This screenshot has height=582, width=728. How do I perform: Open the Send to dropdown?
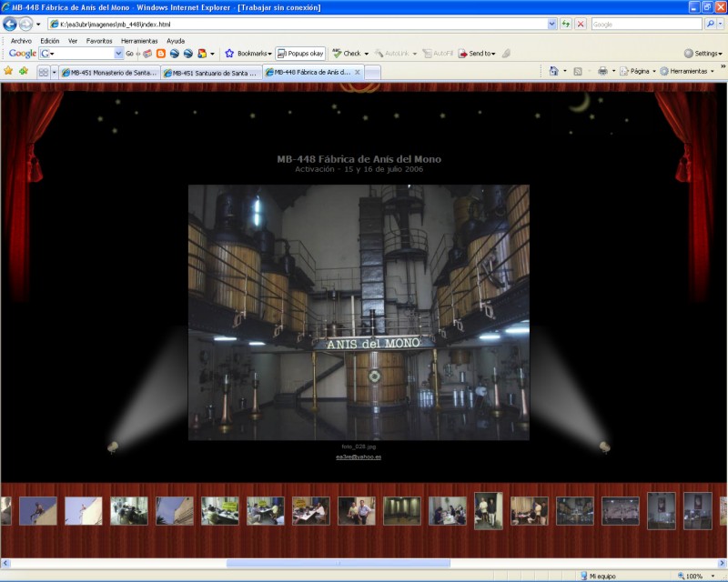pyautogui.click(x=477, y=54)
